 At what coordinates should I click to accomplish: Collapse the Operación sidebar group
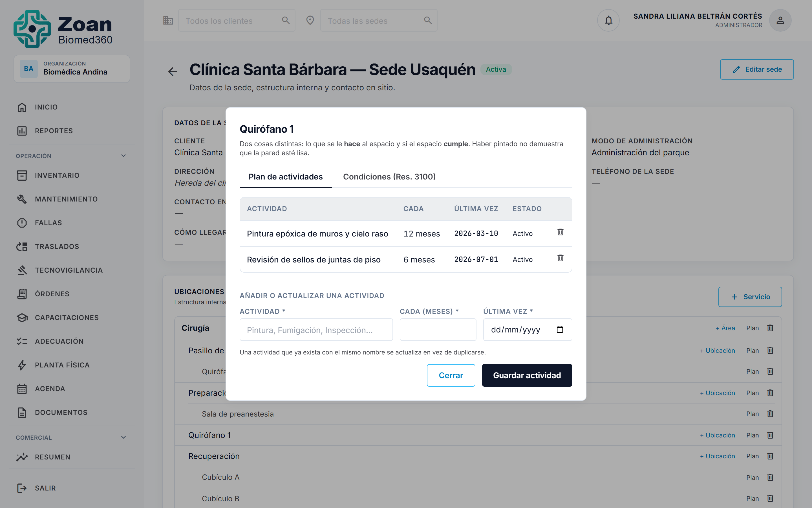(x=123, y=156)
